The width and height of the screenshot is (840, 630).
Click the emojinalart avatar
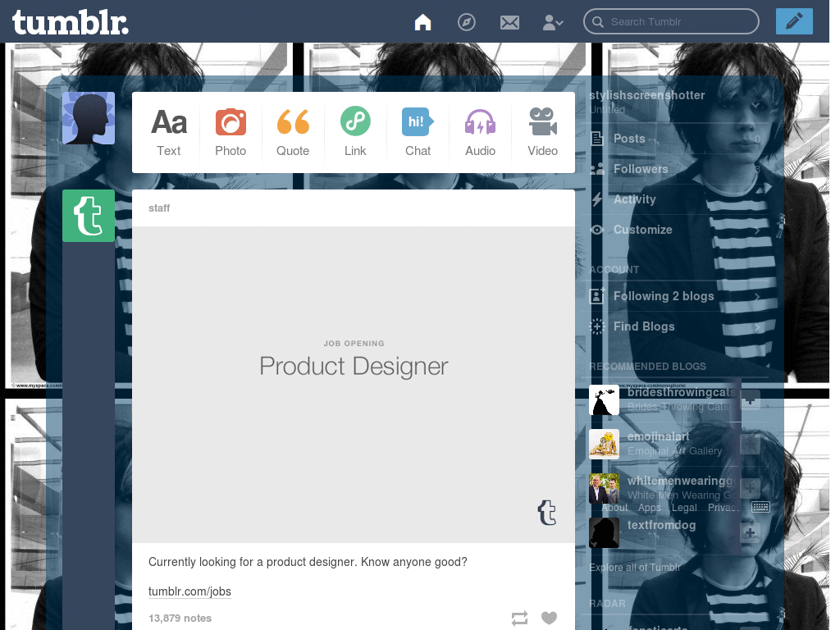pyautogui.click(x=604, y=444)
